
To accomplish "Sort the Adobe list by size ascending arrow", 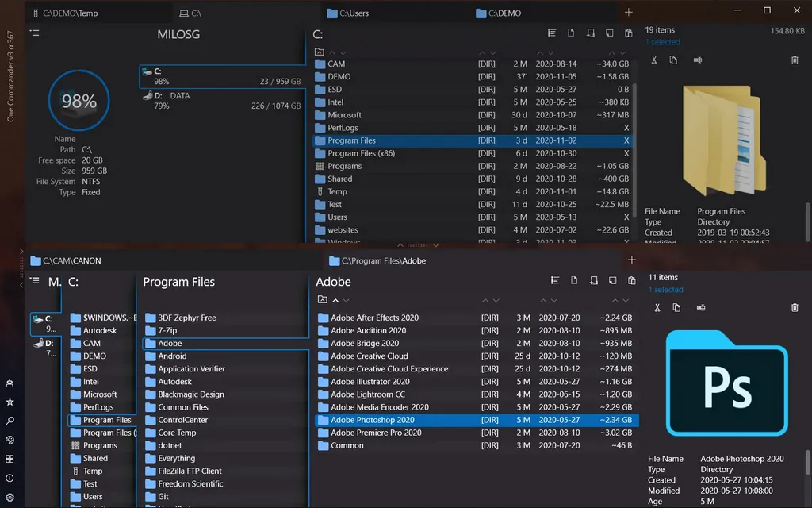I will pos(615,301).
